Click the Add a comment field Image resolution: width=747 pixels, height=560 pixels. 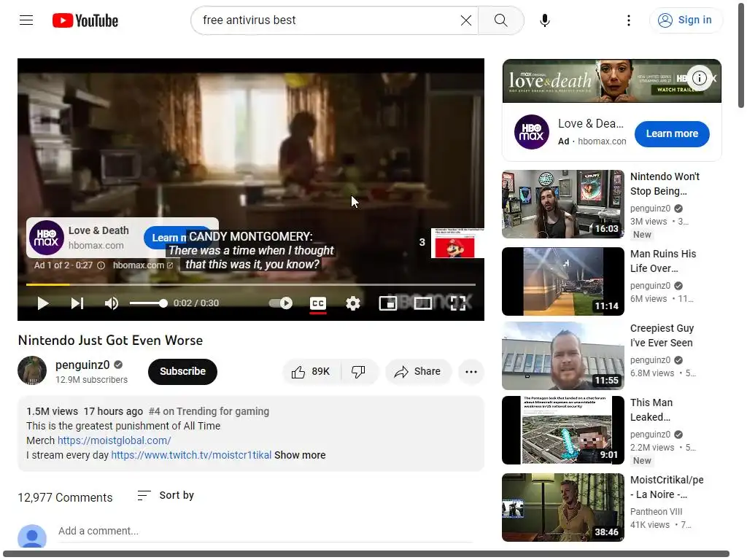(266, 531)
